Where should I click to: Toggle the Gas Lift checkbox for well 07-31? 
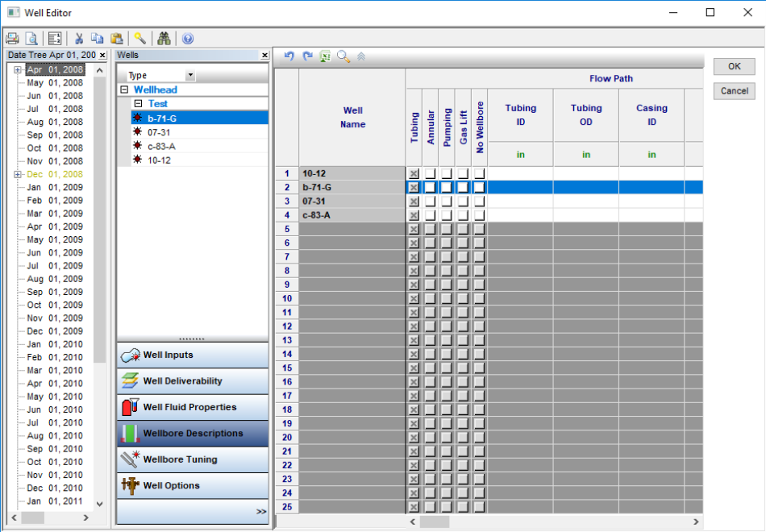[x=463, y=202]
